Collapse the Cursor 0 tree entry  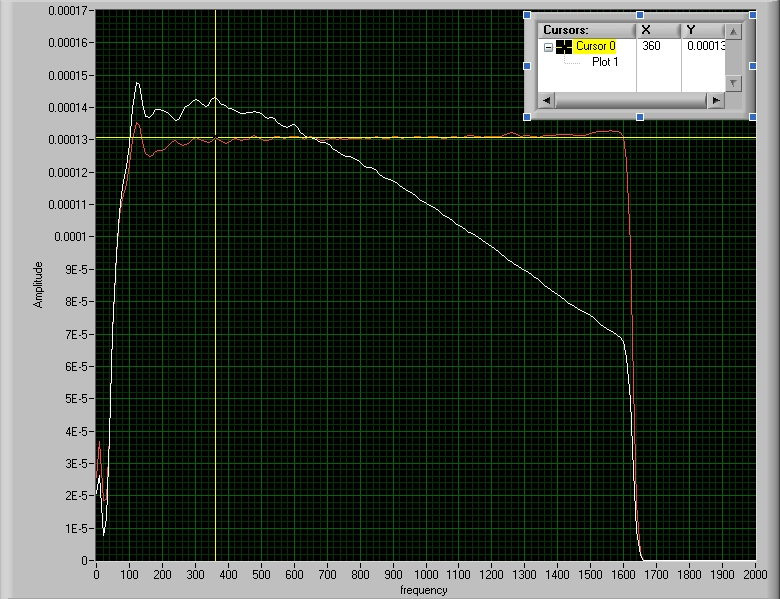(x=548, y=47)
